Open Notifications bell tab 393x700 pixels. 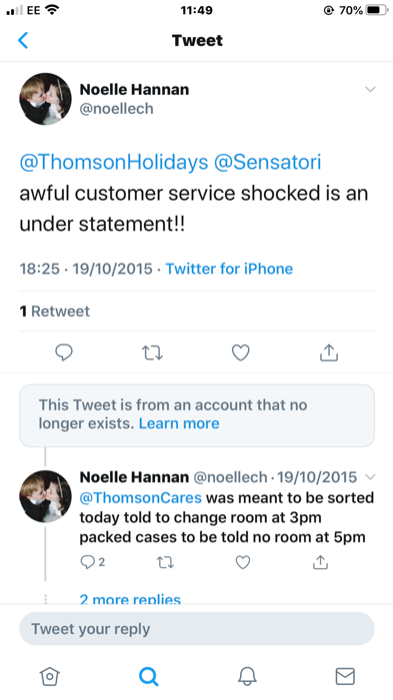tap(247, 676)
